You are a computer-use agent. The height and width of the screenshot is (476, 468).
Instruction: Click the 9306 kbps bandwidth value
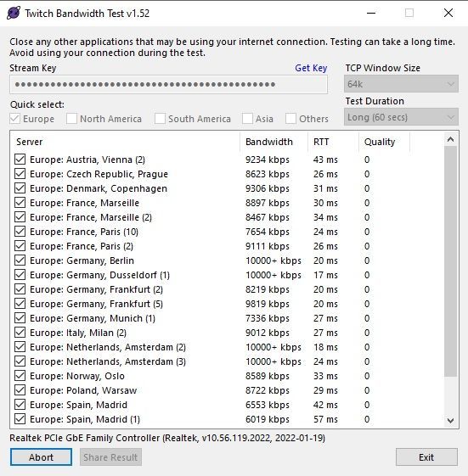[268, 188]
